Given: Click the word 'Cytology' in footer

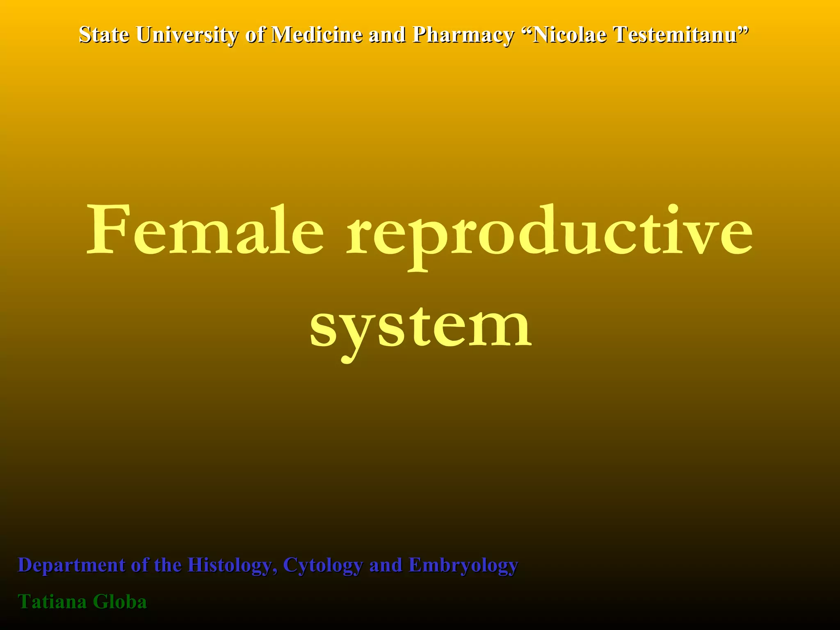Looking at the screenshot, I should tap(323, 565).
